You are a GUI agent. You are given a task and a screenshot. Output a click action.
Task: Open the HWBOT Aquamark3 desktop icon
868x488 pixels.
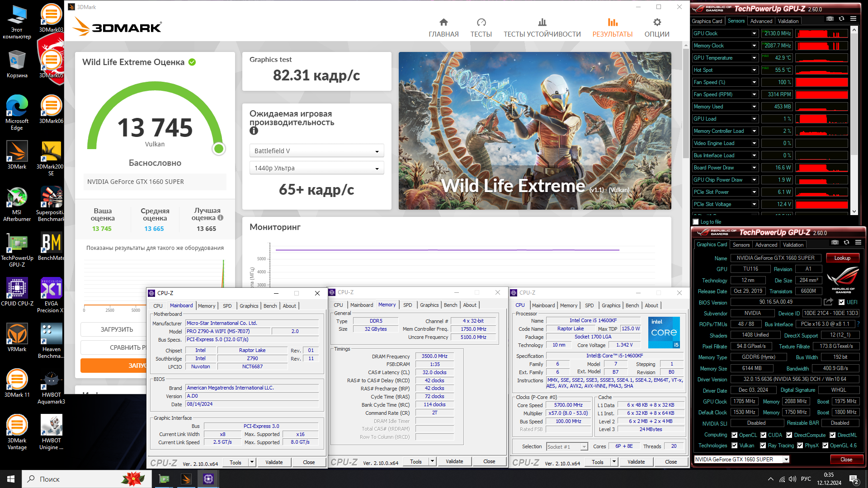51,387
